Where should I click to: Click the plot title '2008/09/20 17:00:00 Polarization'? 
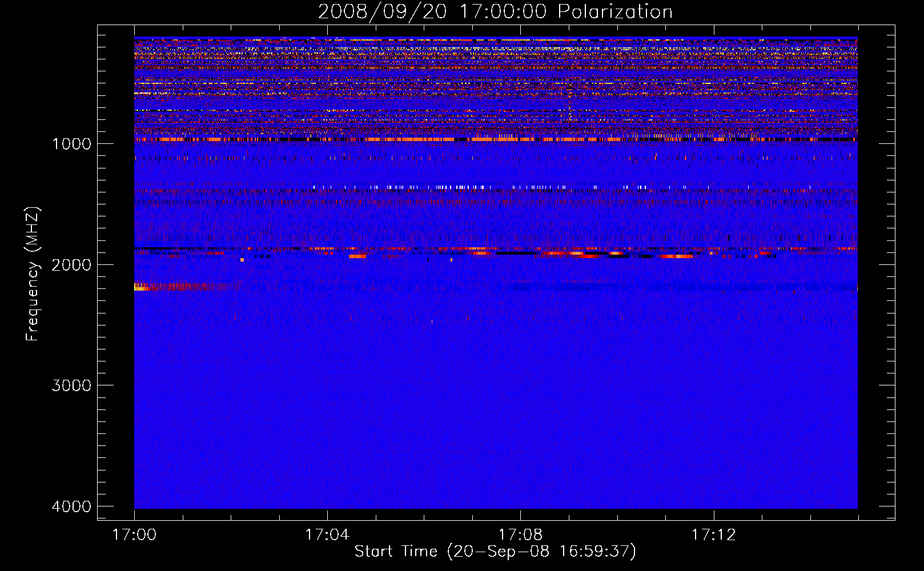pos(495,11)
